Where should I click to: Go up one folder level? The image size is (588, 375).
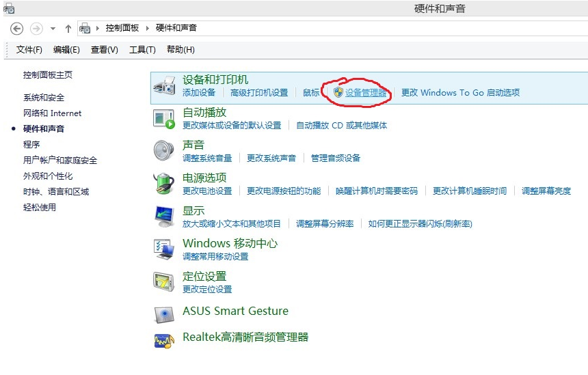(68, 28)
